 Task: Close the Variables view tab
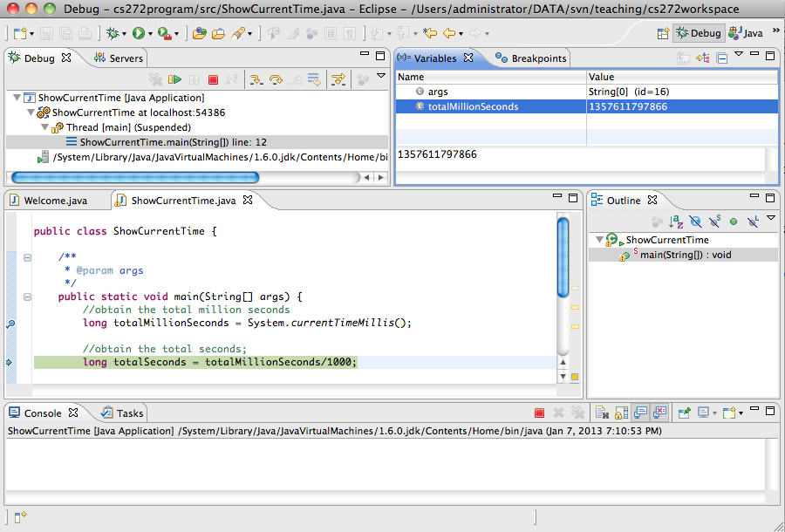point(468,58)
